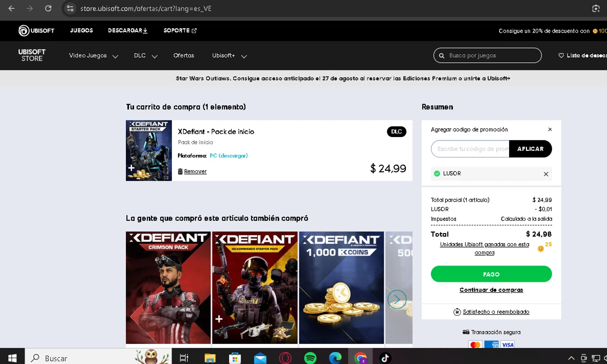Click the 20% discount promo text
Screen dimensions: 607x364
pos(544,31)
